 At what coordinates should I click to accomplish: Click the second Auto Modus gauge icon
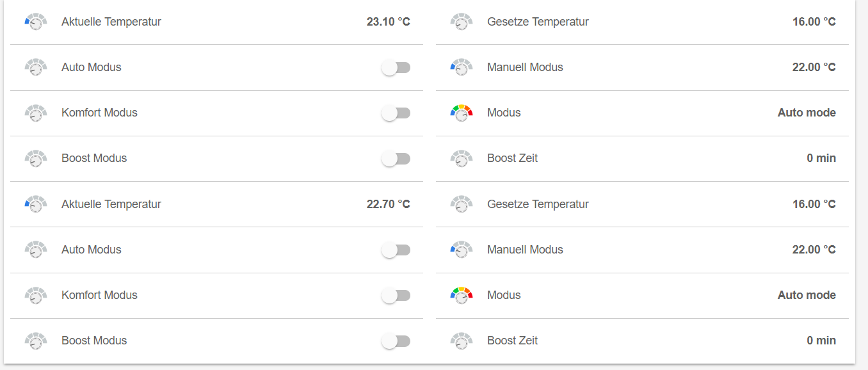pyautogui.click(x=36, y=250)
